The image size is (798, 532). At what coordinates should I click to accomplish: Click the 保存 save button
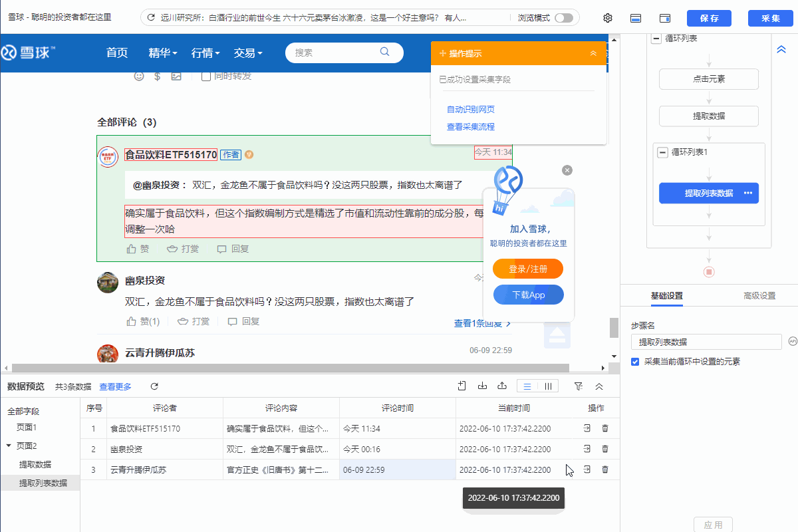[x=709, y=18]
